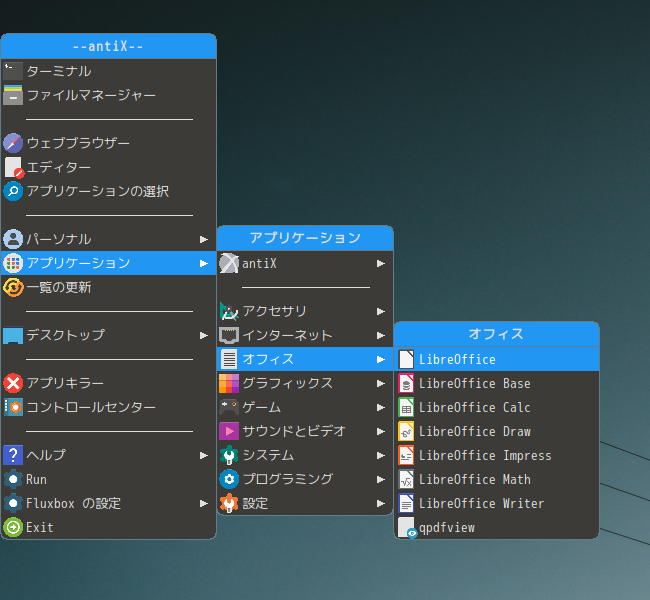The width and height of the screenshot is (650, 600).
Task: Click the LibreOffice Writer label
Action: 481,503
